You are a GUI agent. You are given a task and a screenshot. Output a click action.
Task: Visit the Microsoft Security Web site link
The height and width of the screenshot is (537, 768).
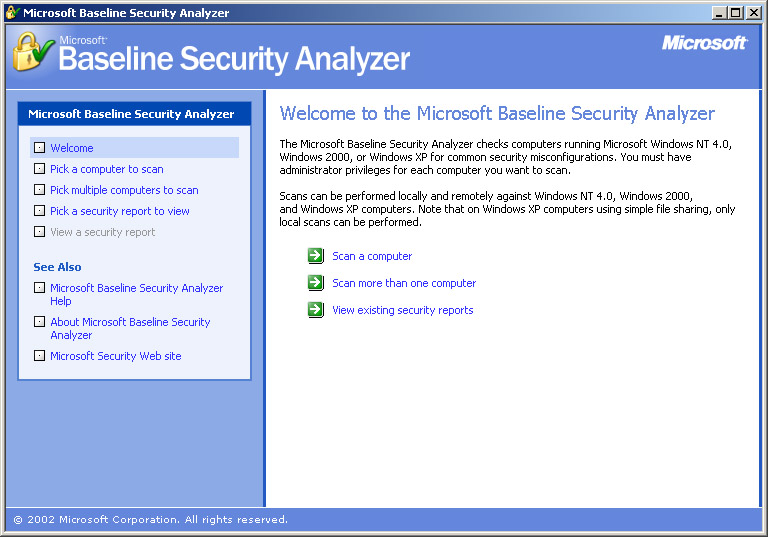pyautogui.click(x=116, y=356)
